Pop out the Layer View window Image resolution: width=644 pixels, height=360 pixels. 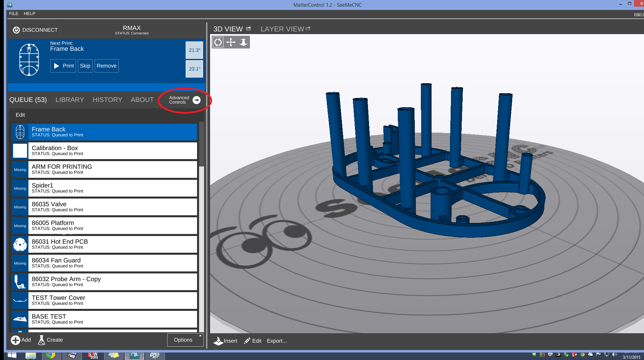tap(308, 29)
